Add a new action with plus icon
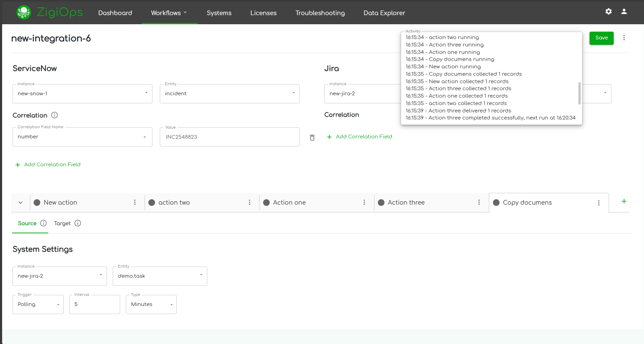Image resolution: width=644 pixels, height=344 pixels. [x=624, y=201]
